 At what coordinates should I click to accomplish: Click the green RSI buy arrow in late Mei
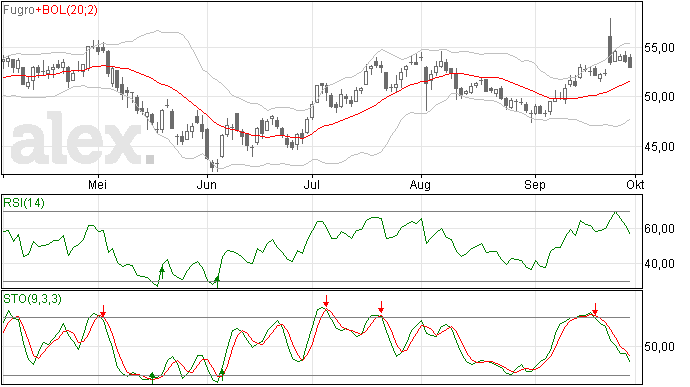[x=161, y=273]
